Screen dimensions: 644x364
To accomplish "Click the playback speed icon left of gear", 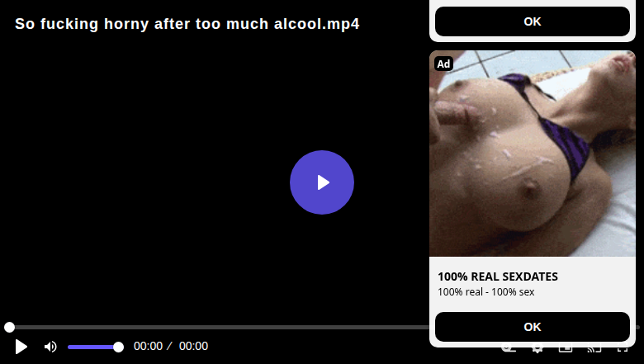I will click(x=509, y=349).
